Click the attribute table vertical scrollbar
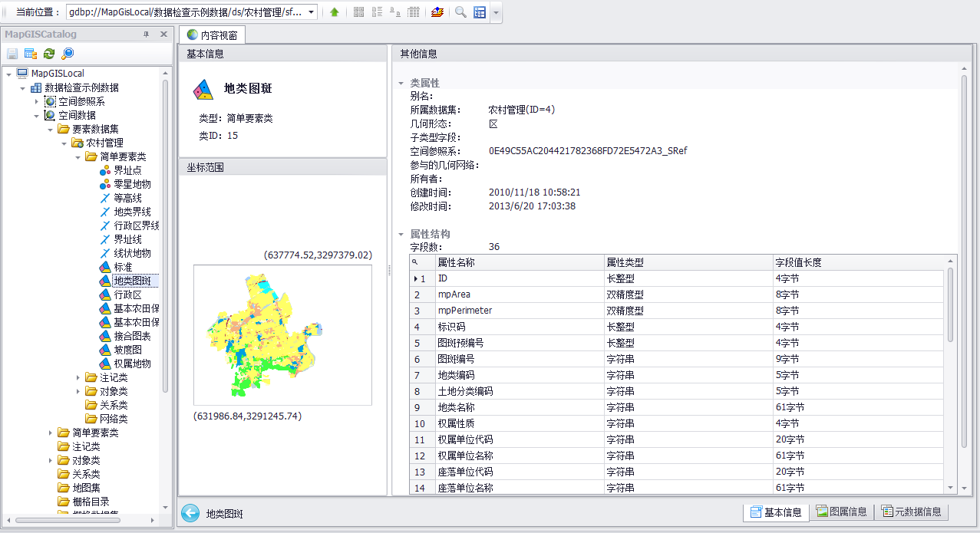 click(951, 303)
